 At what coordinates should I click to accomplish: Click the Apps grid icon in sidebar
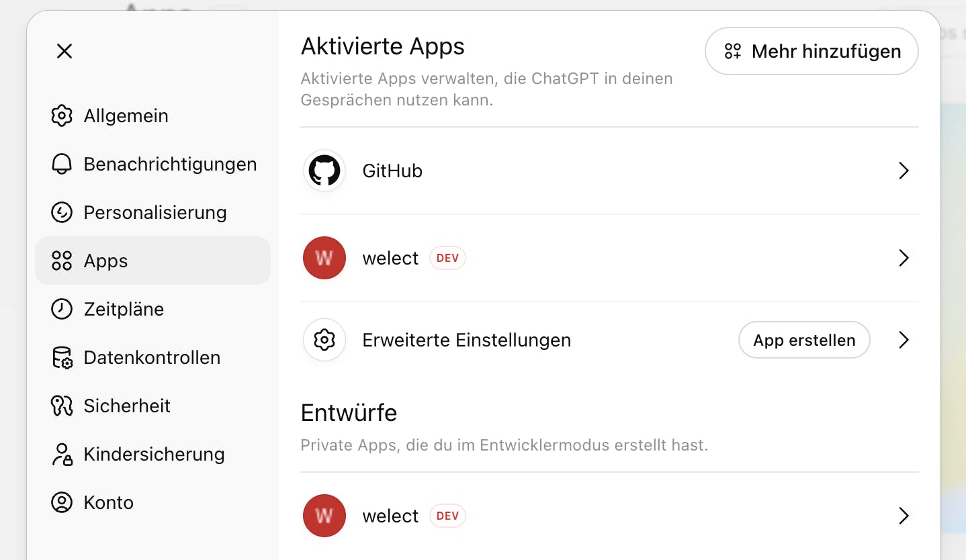point(62,261)
